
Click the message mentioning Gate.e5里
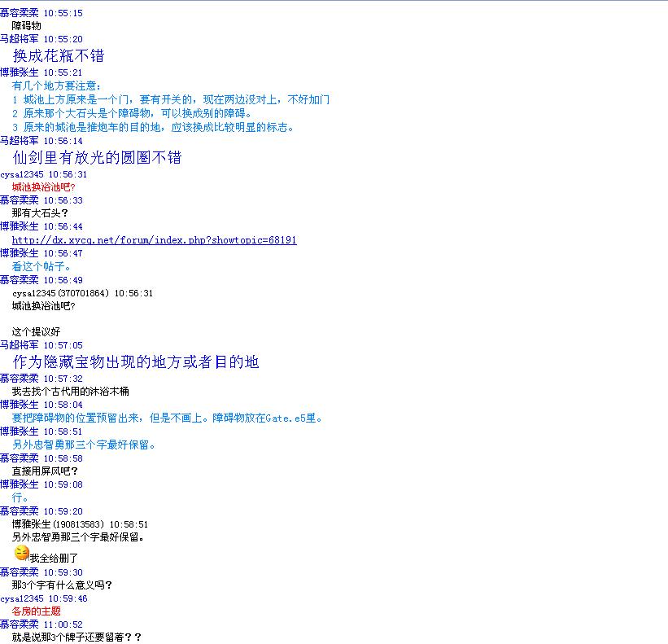tap(167, 418)
